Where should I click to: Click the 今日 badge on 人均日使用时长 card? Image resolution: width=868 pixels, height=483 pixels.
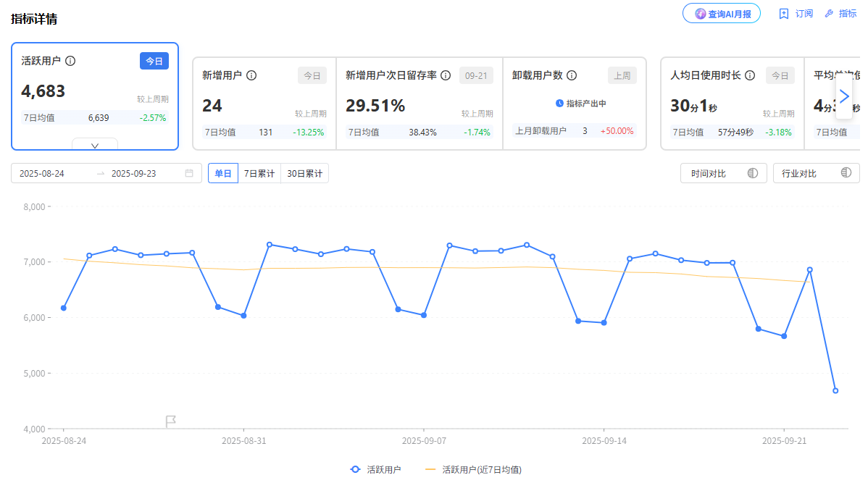pyautogui.click(x=780, y=76)
